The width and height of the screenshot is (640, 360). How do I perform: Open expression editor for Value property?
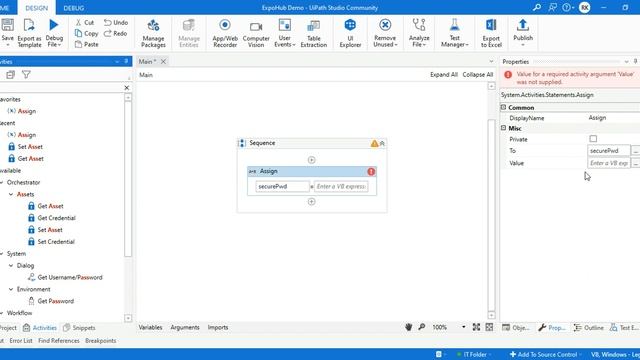[636, 163]
